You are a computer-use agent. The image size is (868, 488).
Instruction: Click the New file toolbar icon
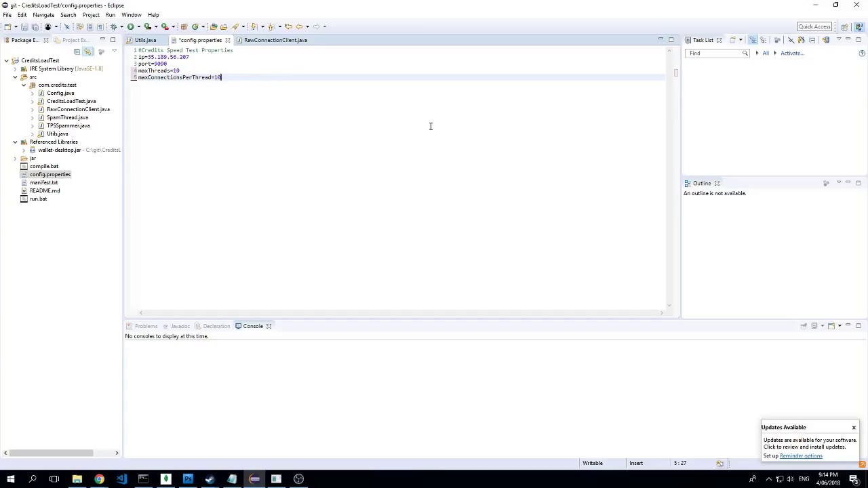[x=7, y=26]
